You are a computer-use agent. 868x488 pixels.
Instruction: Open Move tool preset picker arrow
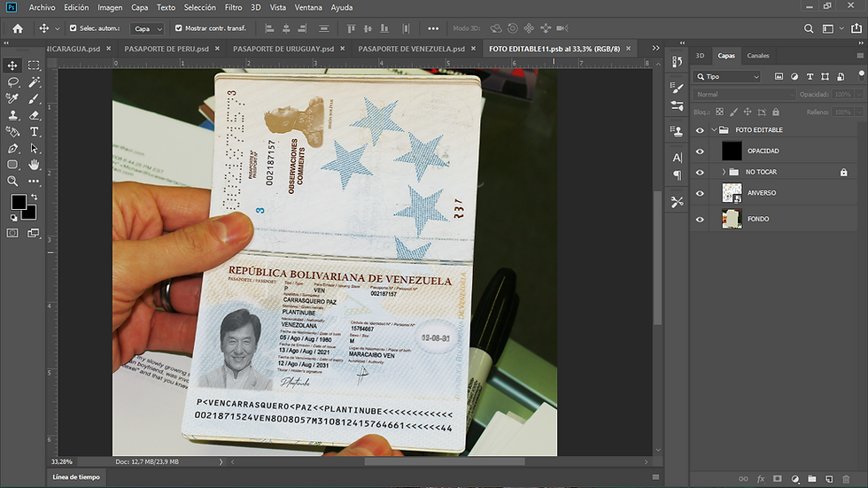[x=57, y=28]
